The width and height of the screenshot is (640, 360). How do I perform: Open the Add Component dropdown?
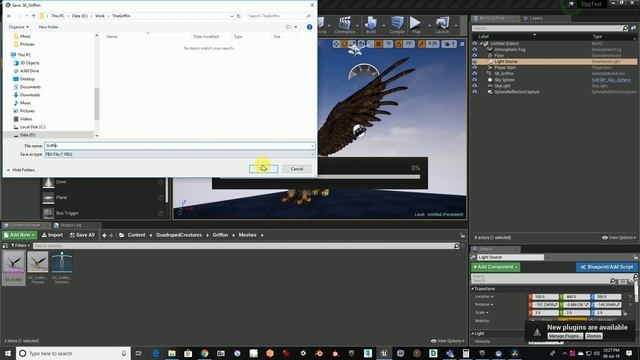click(496, 267)
